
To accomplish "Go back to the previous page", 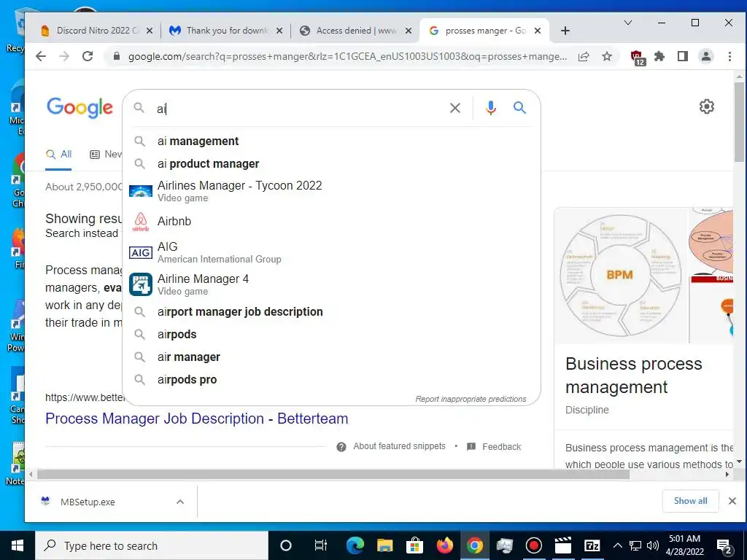I will click(41, 56).
